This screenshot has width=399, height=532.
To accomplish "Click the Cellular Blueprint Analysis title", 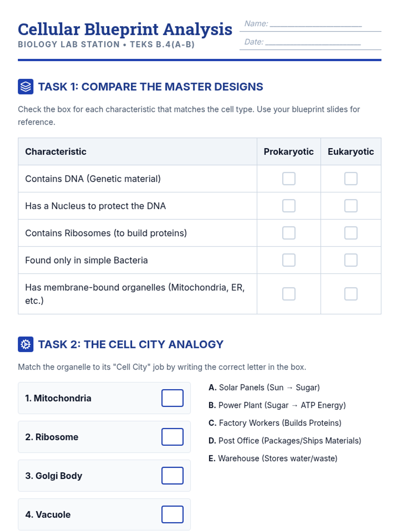I will pyautogui.click(x=125, y=29).
